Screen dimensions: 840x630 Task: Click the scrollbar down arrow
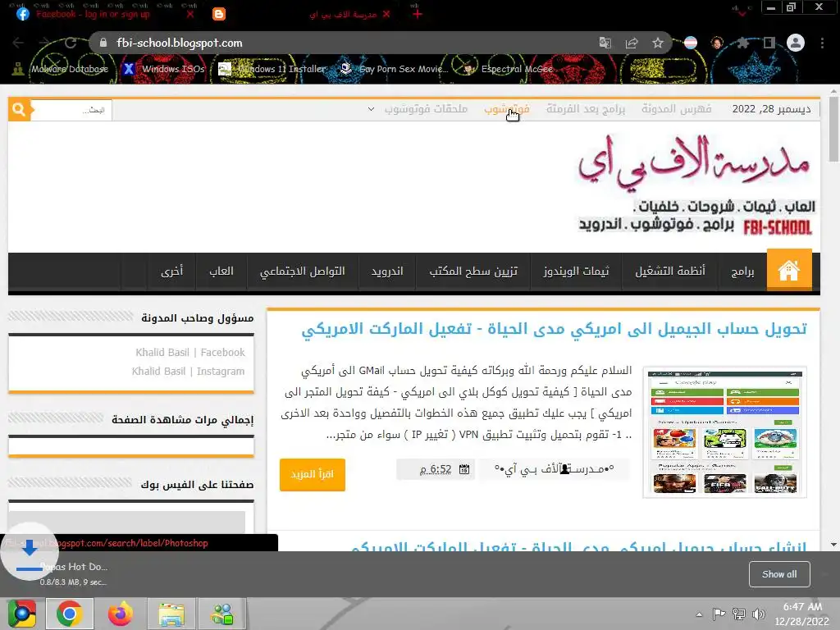pyautogui.click(x=833, y=545)
